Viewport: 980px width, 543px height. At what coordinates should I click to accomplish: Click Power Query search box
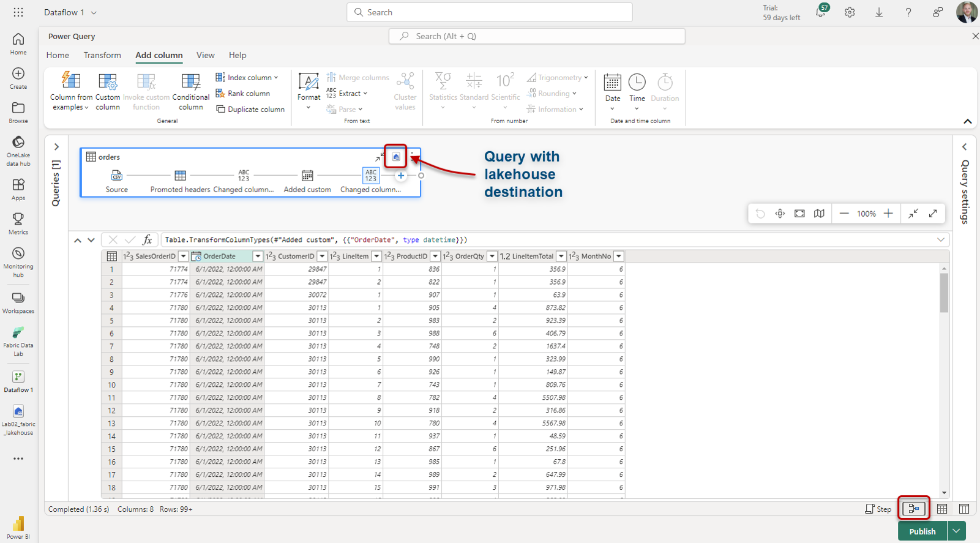point(537,36)
